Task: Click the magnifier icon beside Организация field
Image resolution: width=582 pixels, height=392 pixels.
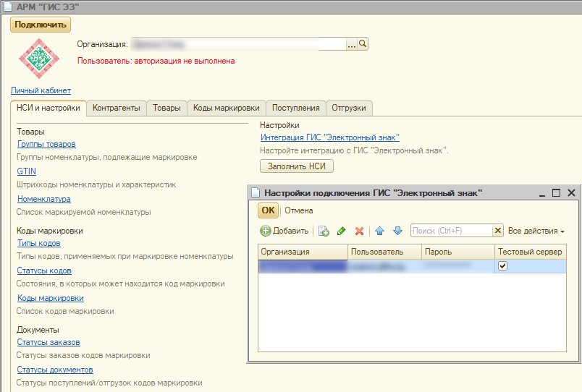Action: [x=363, y=44]
